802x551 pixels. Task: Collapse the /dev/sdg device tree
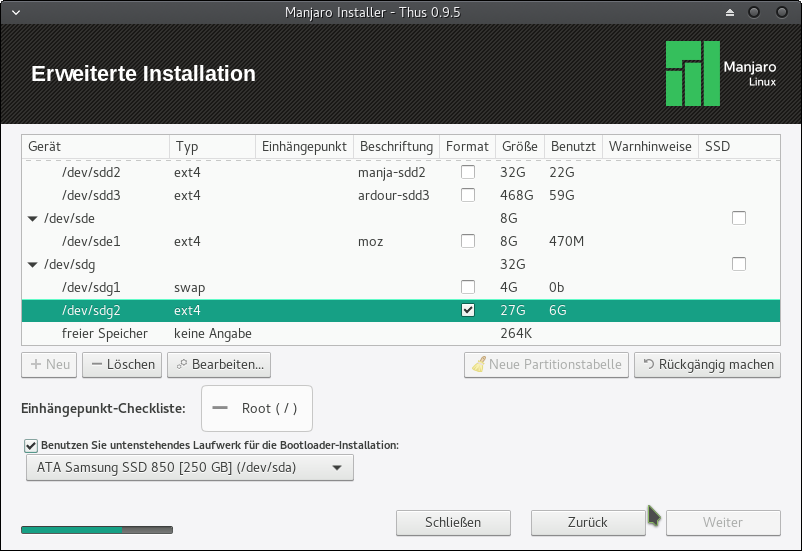(x=35, y=264)
